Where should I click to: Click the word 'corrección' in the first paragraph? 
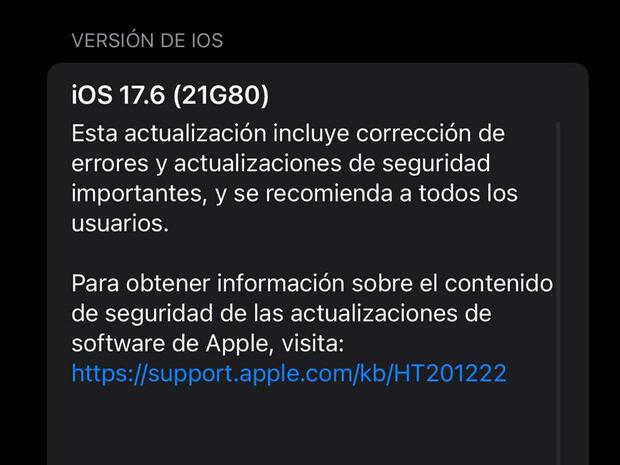pyautogui.click(x=411, y=133)
